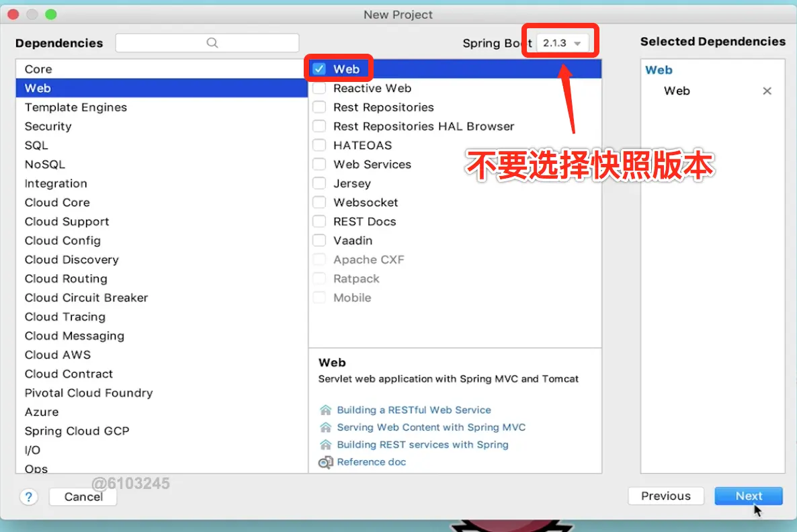Click the red close window button
This screenshot has height=532, width=797.
coord(13,14)
